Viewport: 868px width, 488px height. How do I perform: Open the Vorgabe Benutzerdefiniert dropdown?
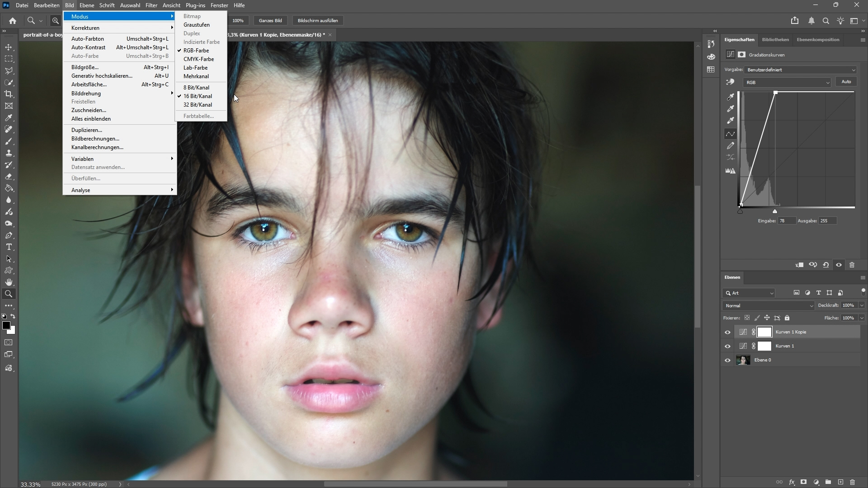pyautogui.click(x=800, y=70)
